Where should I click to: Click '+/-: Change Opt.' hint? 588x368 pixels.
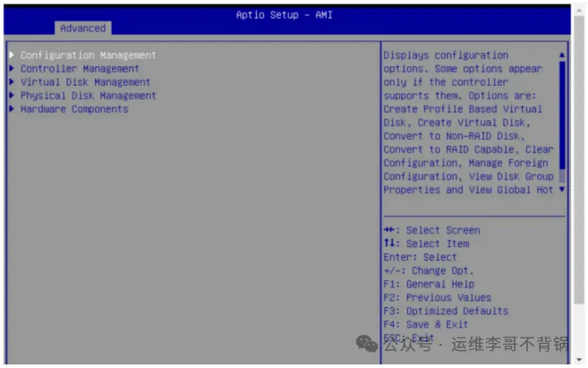click(x=429, y=270)
